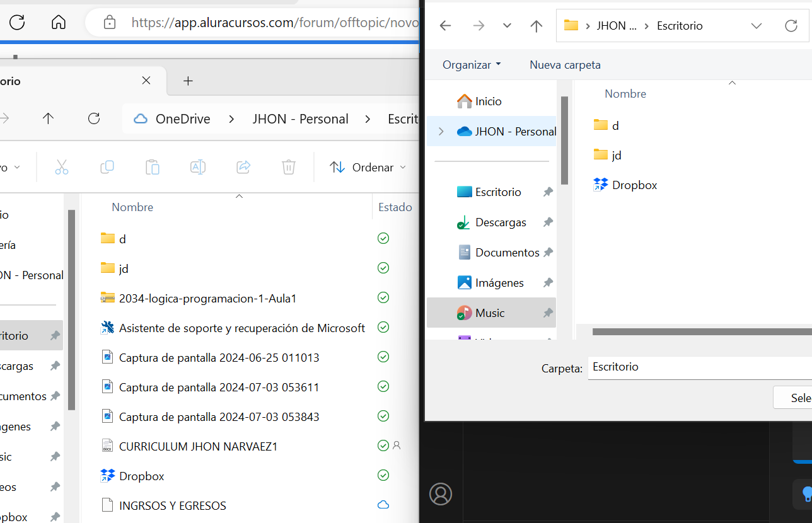Click sync status icon for folder d
This screenshot has height=523, width=812.
[x=383, y=238]
